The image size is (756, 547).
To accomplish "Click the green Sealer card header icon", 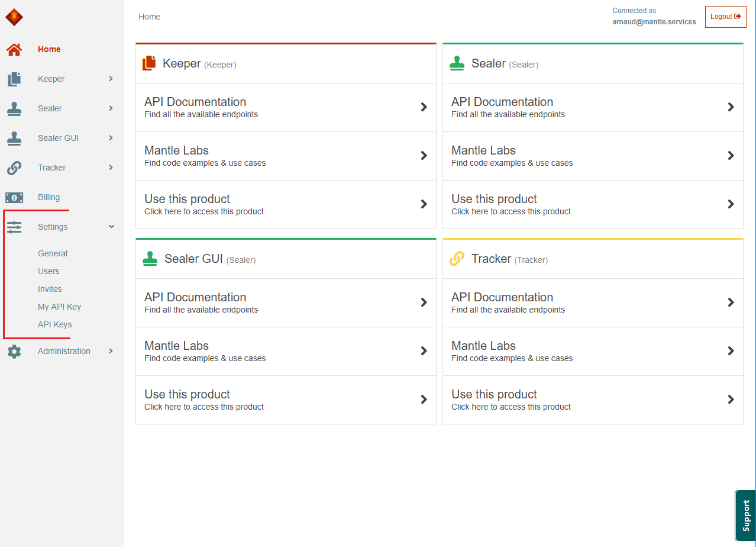I will coord(457,63).
